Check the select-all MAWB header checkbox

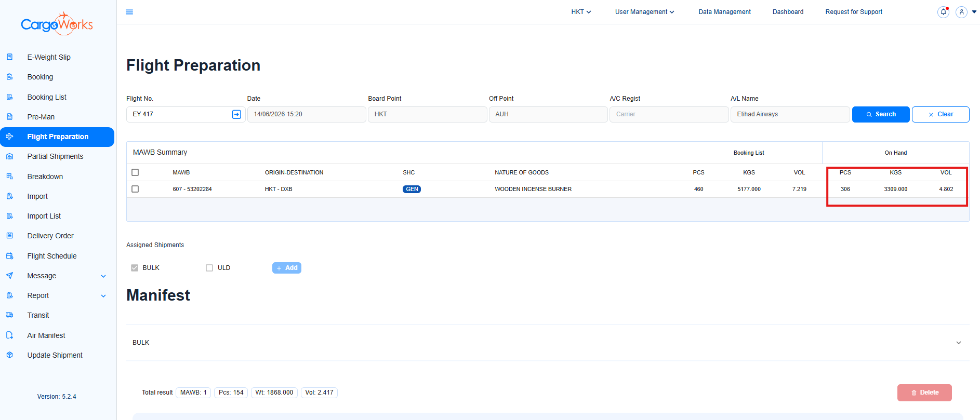click(x=135, y=172)
